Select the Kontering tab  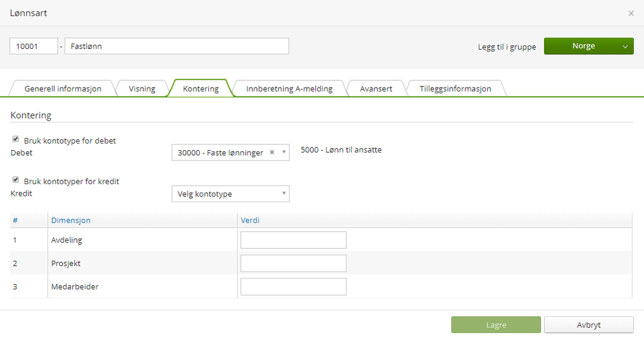point(200,89)
